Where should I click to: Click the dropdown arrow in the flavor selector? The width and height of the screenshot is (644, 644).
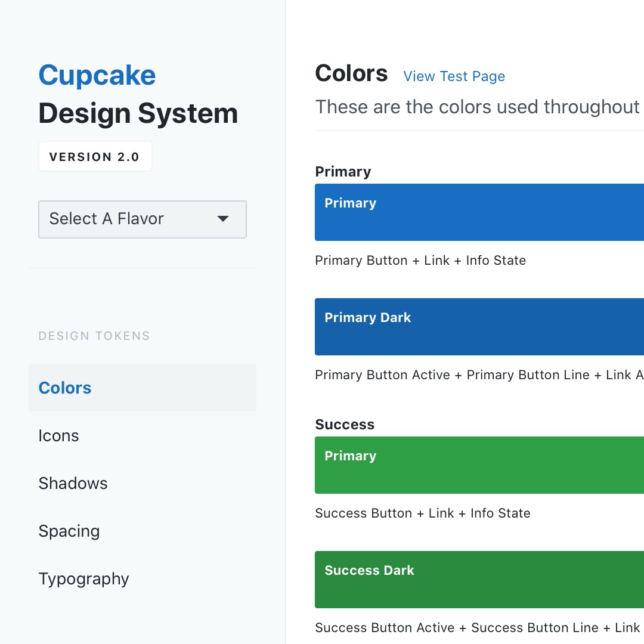click(x=223, y=219)
